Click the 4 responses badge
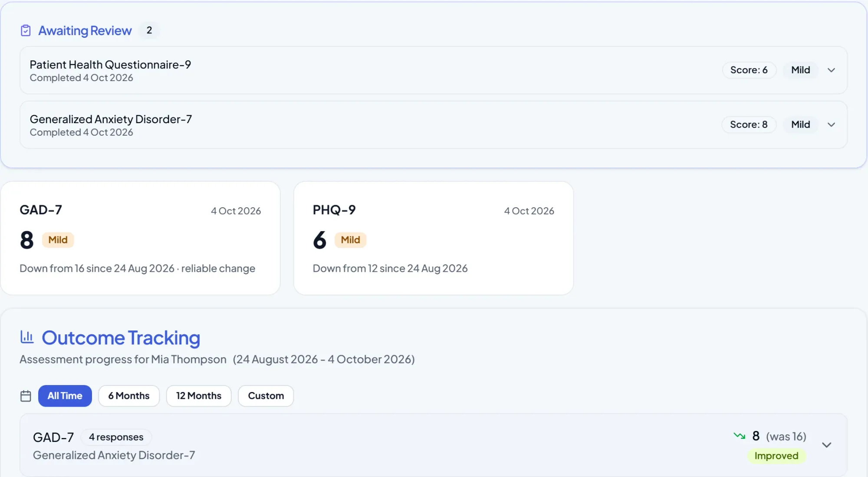 (x=116, y=437)
